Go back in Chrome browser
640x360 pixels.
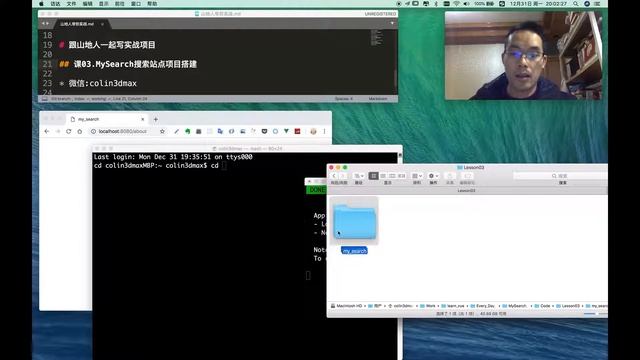(47, 131)
